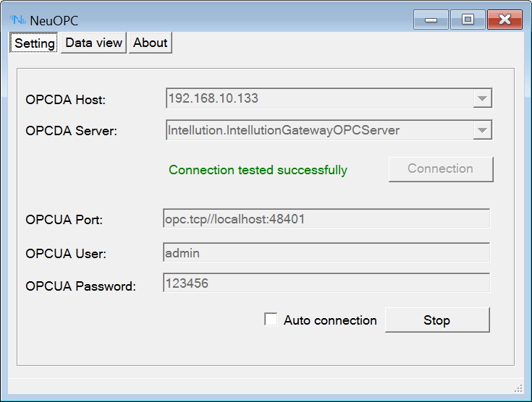Expand the OPCDA Server dropdown arrow
Screen dimensions: 532x402
point(481,130)
